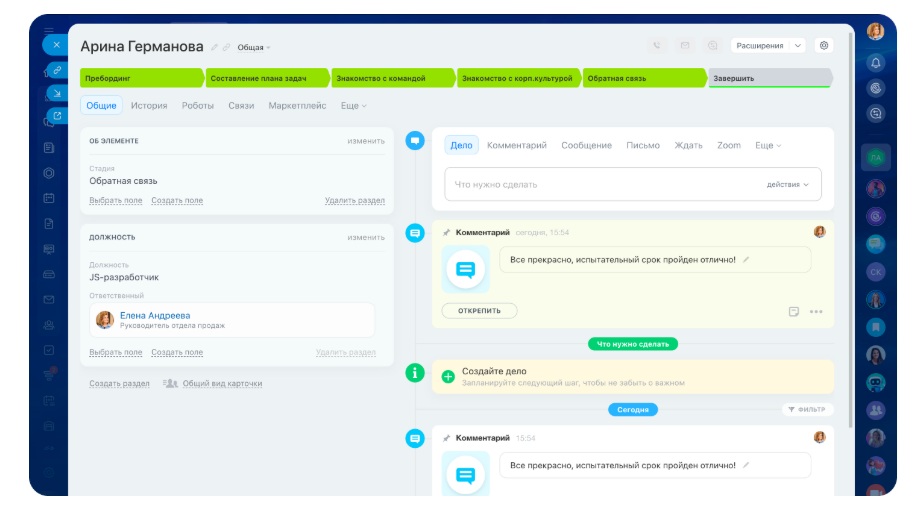Click the settings gear icon near Расширения
The width and height of the screenshot is (923, 520).
pyautogui.click(x=823, y=45)
